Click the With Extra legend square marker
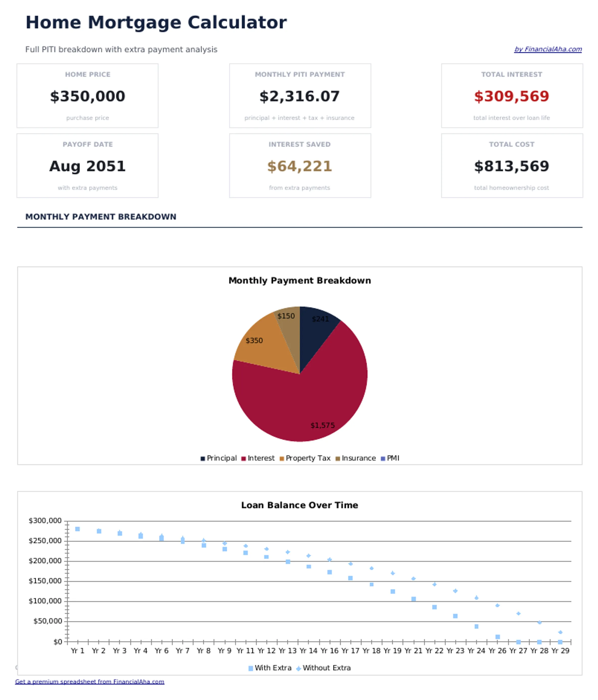The image size is (598, 700). (x=250, y=668)
